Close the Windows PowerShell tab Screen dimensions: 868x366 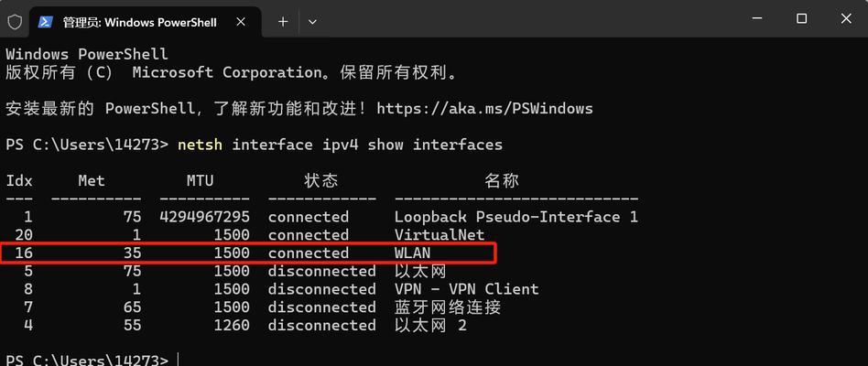240,22
